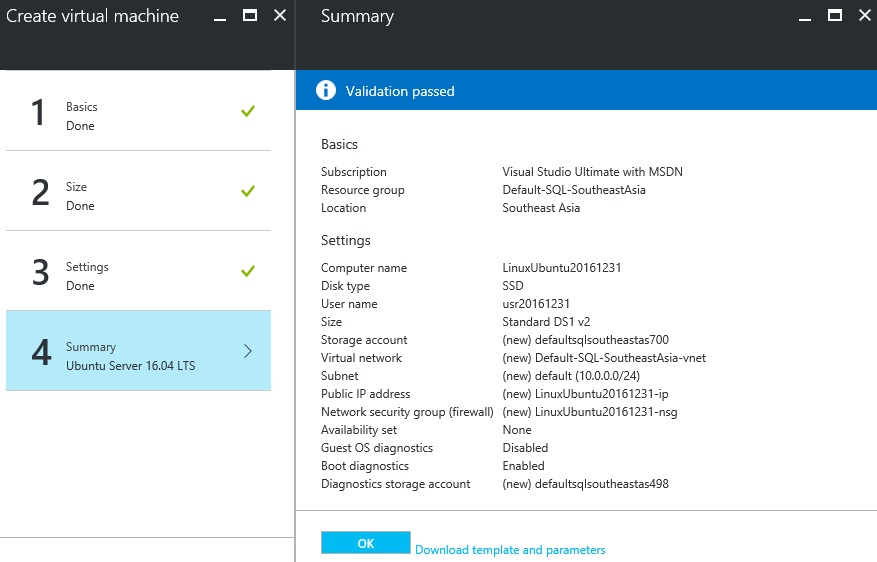Click the green checkmark on Settings step
877x562 pixels.
[248, 271]
